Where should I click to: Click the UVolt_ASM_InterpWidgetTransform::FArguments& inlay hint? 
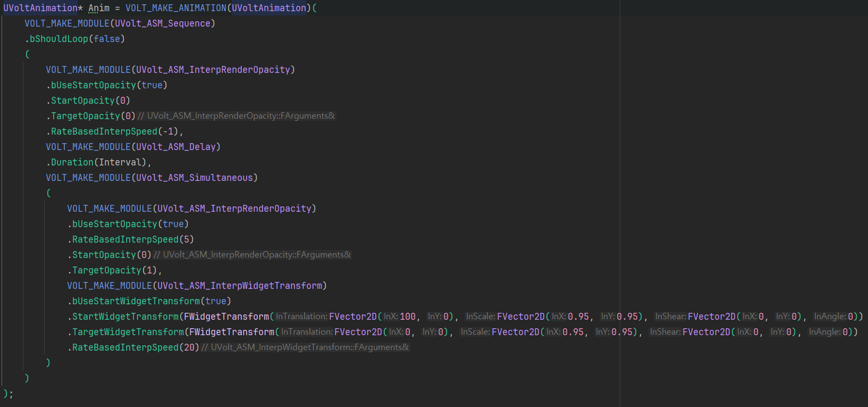pos(309,347)
